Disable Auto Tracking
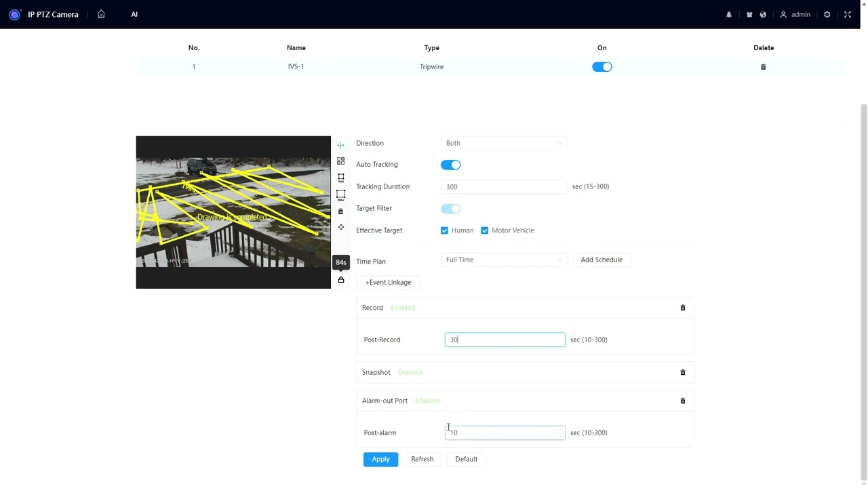 tap(450, 165)
